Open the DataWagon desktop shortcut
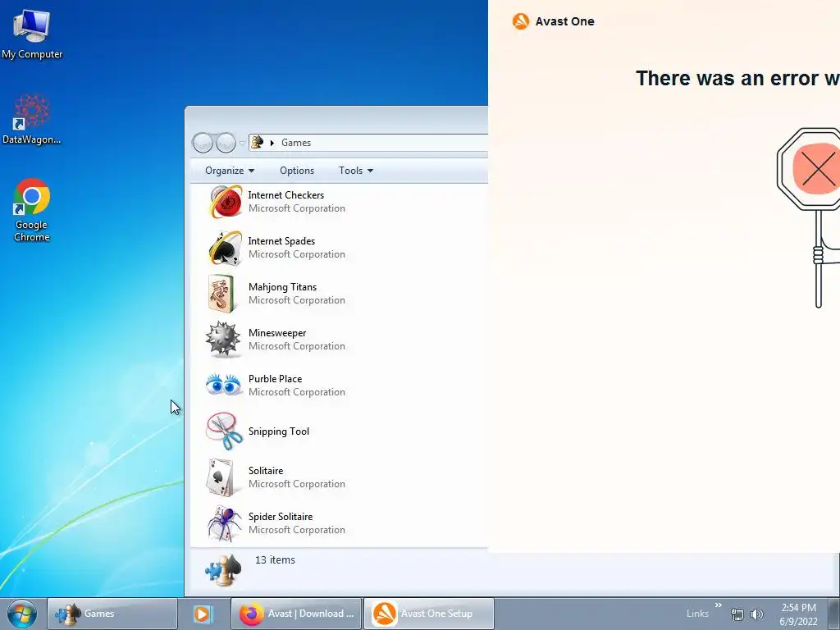Screen dimensions: 840x630 32,120
